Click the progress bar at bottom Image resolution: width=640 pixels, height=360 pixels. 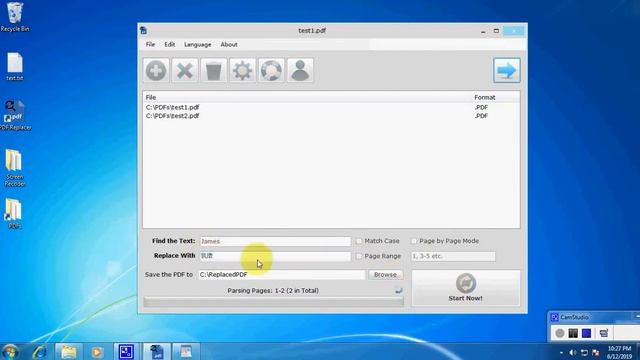273,302
